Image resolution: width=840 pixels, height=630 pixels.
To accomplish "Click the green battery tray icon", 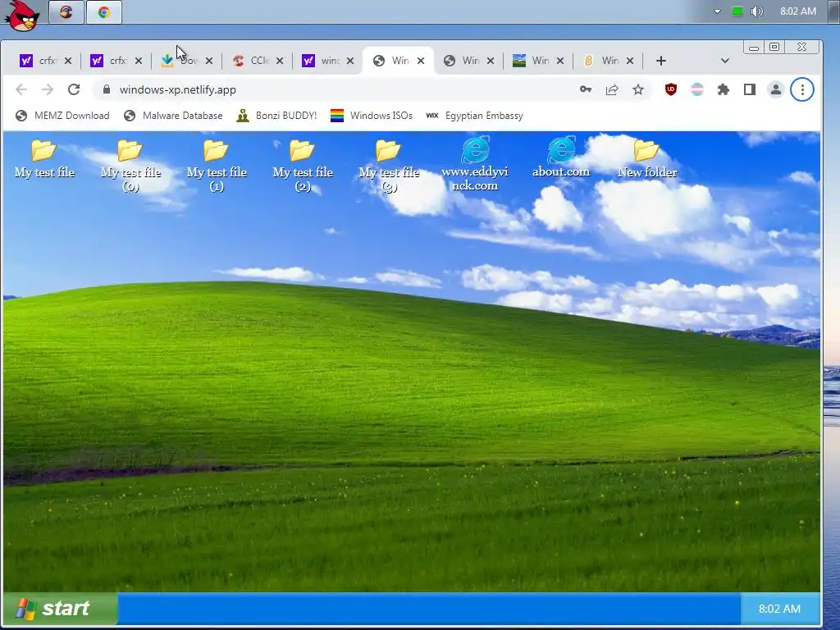I will pyautogui.click(x=737, y=11).
